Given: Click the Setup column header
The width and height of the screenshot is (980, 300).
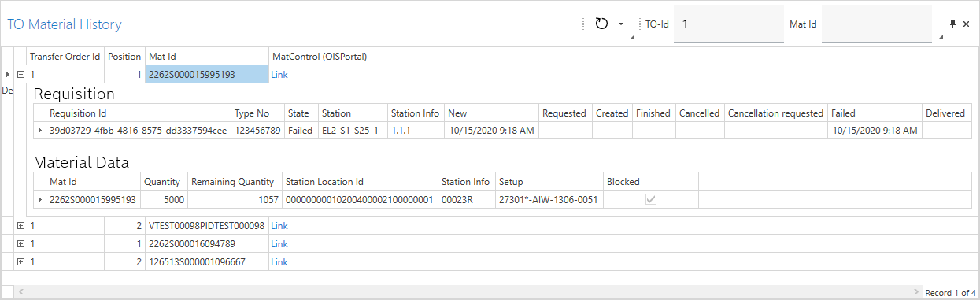Looking at the screenshot, I should (549, 182).
